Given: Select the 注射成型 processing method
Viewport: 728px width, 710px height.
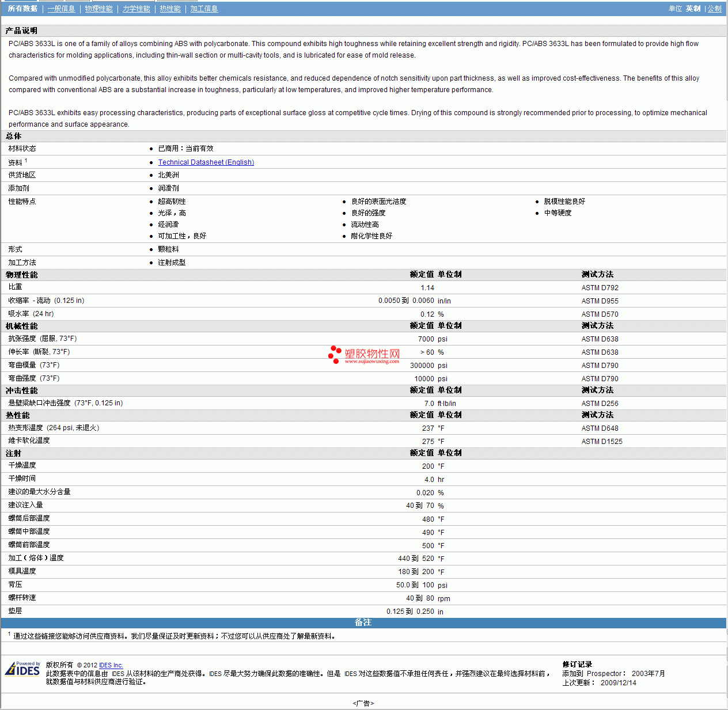Looking at the screenshot, I should (172, 263).
